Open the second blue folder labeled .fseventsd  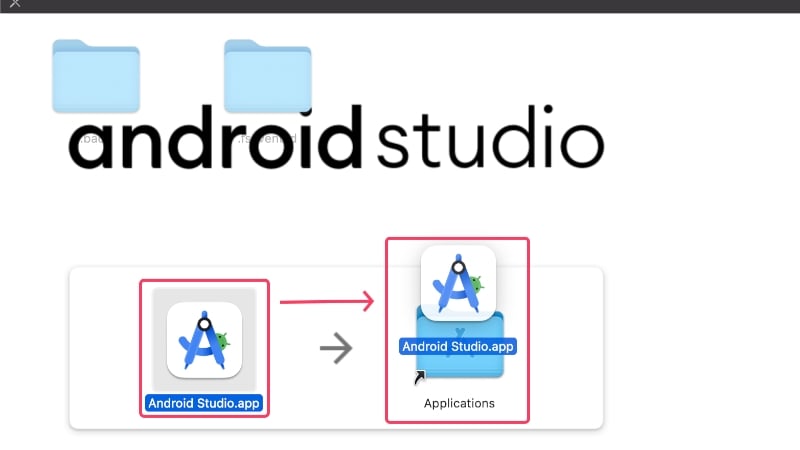click(267, 76)
